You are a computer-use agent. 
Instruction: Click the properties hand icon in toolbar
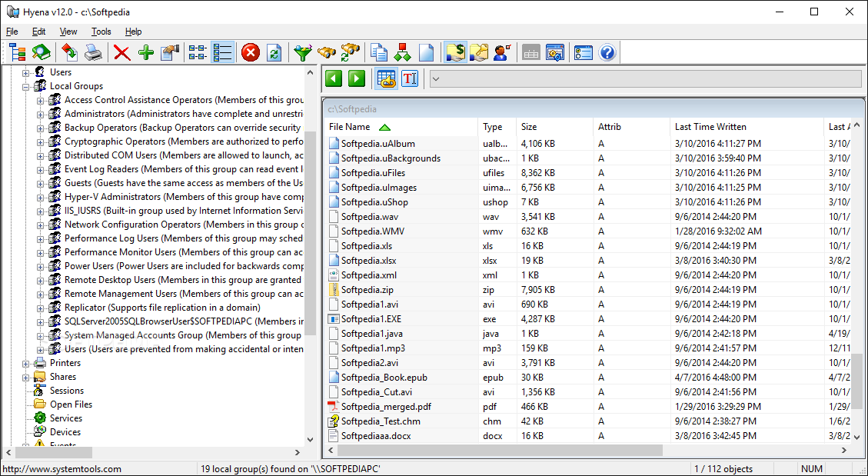pyautogui.click(x=170, y=52)
